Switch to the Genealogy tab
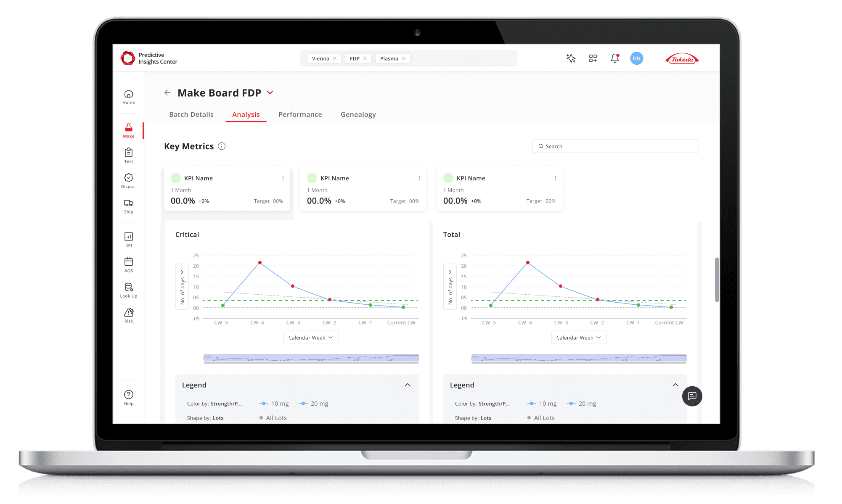842x504 pixels. click(x=358, y=114)
